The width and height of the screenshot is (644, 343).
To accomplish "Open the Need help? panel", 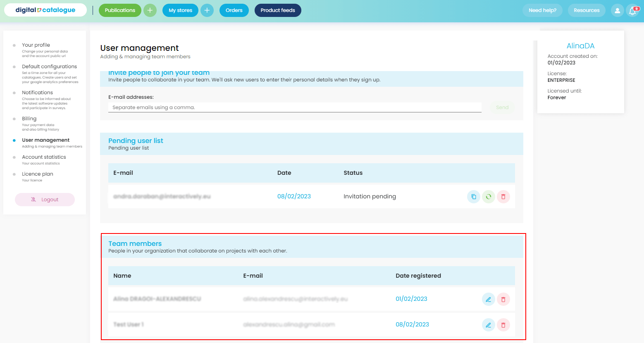I will 542,10.
